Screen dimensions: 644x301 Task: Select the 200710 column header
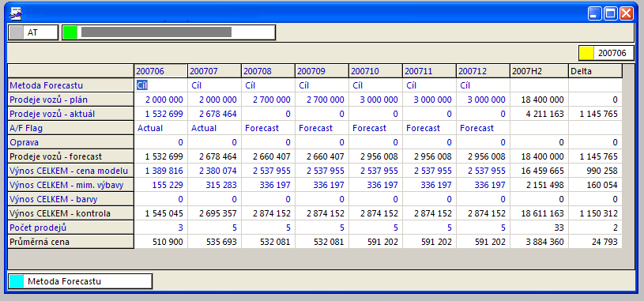pos(376,71)
